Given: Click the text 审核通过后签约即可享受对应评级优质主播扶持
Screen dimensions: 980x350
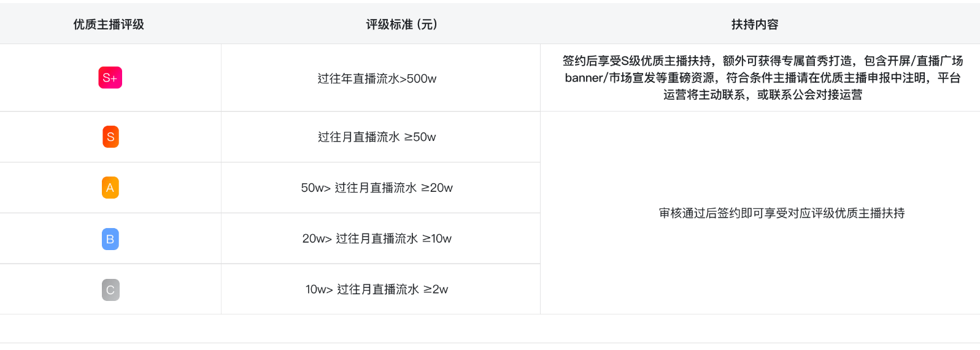Looking at the screenshot, I should click(x=782, y=213).
